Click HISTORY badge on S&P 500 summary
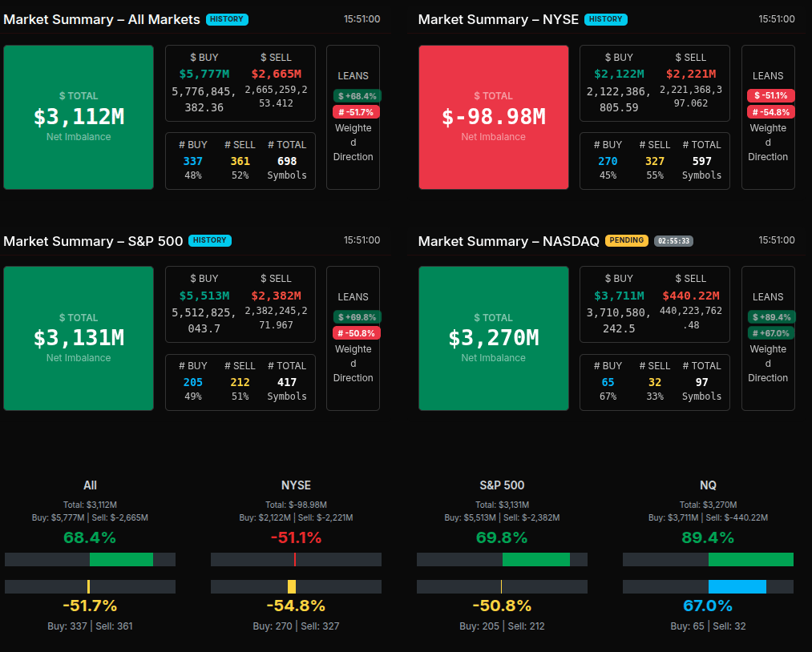The height and width of the screenshot is (652, 812). tap(210, 240)
